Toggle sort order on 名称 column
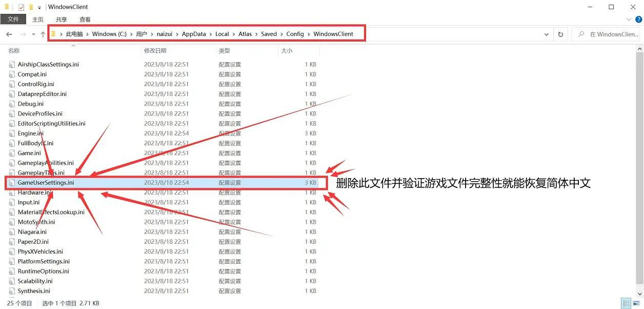644x309 pixels. tap(13, 50)
